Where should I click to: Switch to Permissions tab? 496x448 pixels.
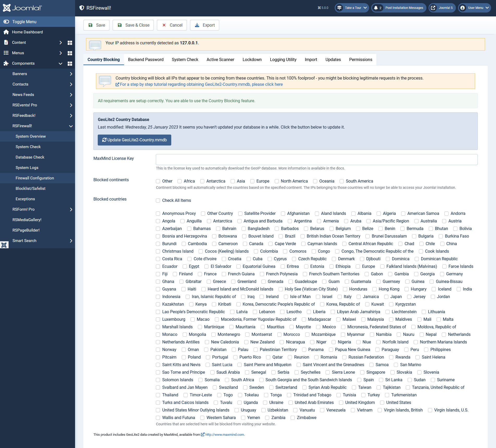(361, 59)
